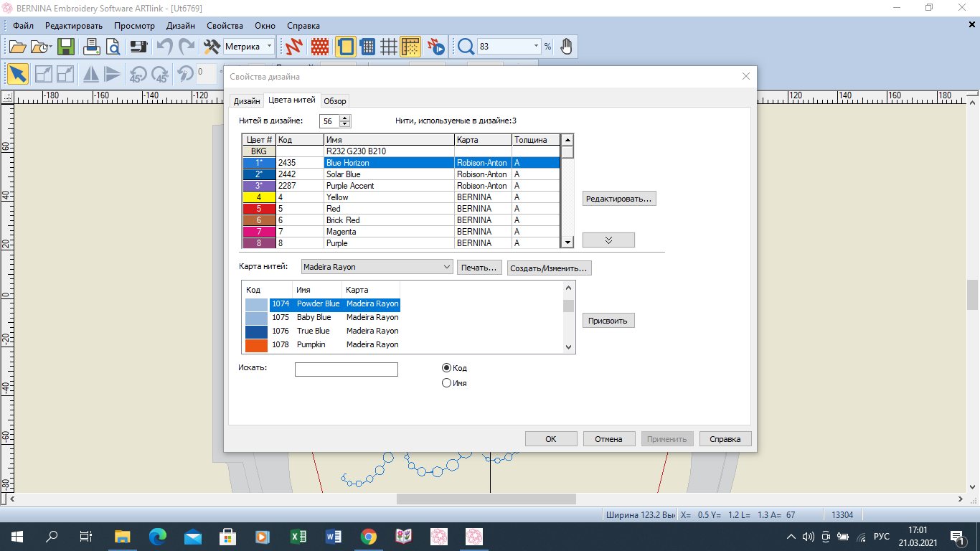The width and height of the screenshot is (980, 551).
Task: Select the Код radio button
Action: [447, 367]
